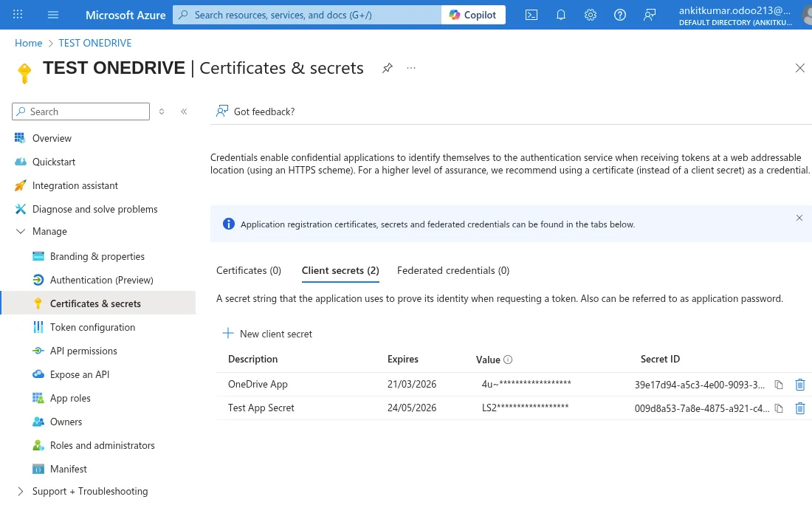Copy the OneDrive App secret ID
Viewport: 812px width, 505px height.
779,384
